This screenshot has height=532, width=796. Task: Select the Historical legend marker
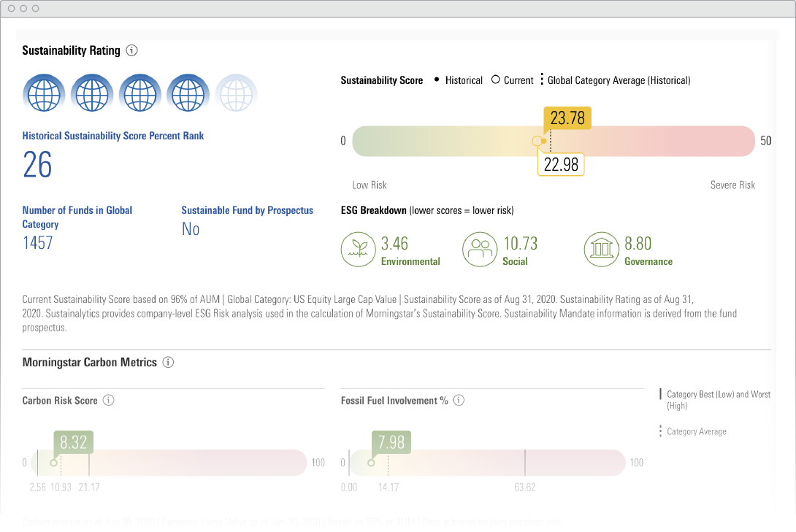437,80
